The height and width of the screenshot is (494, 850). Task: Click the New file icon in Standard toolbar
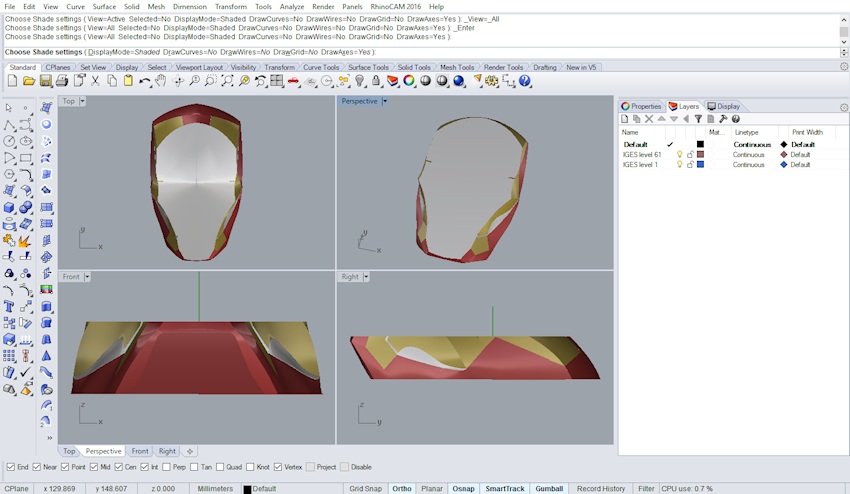pyautogui.click(x=12, y=81)
